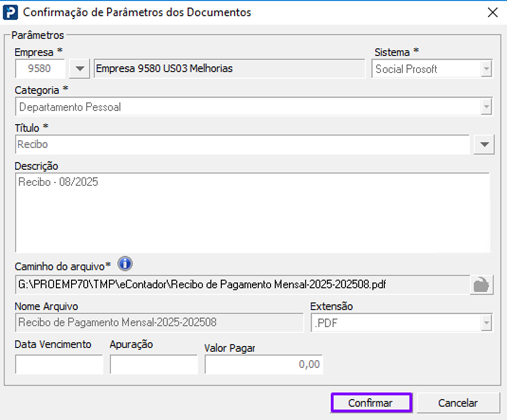Expand the Título dropdown arrow
507x420 pixels.
pyautogui.click(x=484, y=145)
